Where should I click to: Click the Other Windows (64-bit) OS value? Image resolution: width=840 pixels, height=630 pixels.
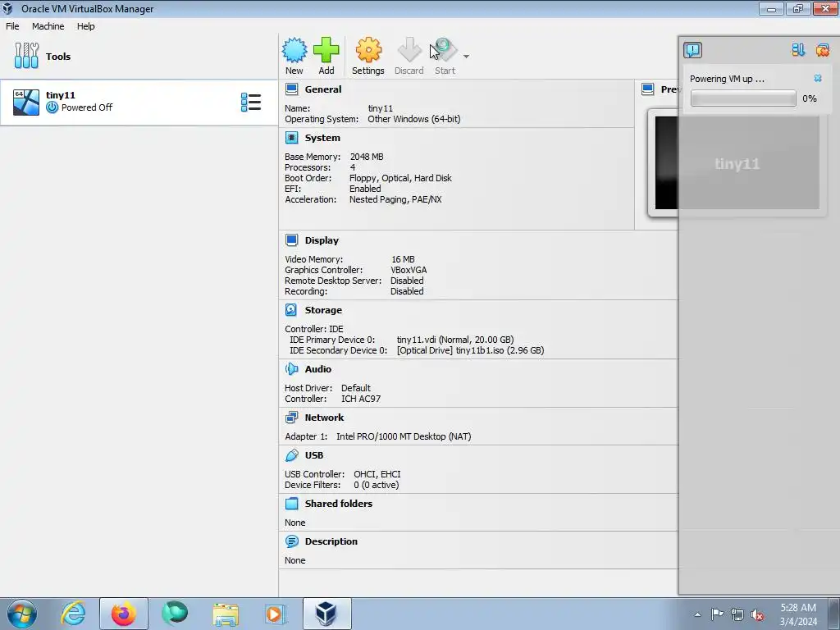(x=413, y=119)
